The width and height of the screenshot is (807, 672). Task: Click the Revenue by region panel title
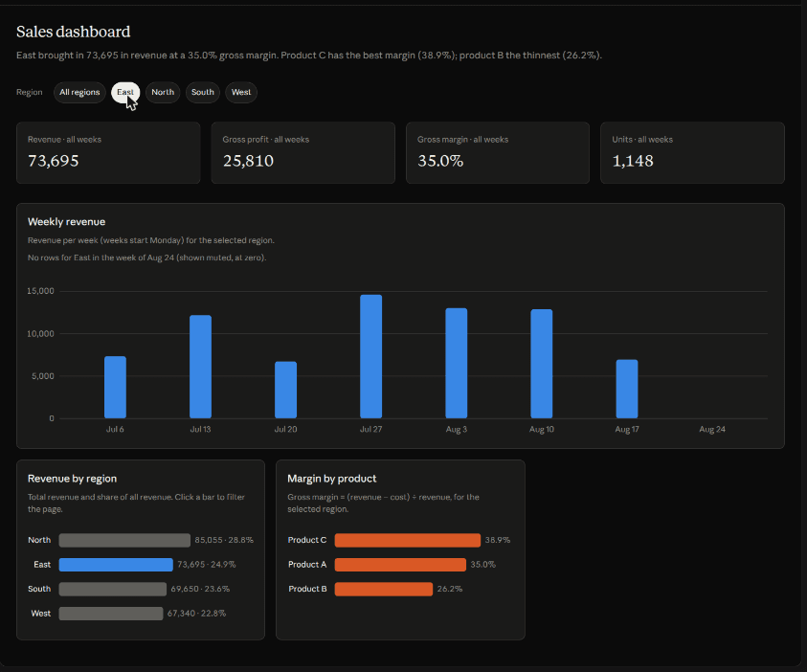pyautogui.click(x=72, y=479)
